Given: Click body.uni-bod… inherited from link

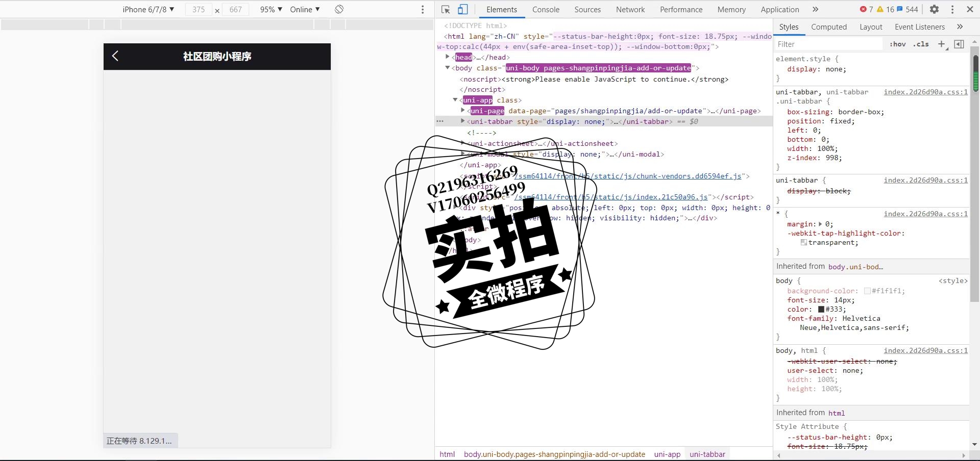Looking at the screenshot, I should click(855, 267).
